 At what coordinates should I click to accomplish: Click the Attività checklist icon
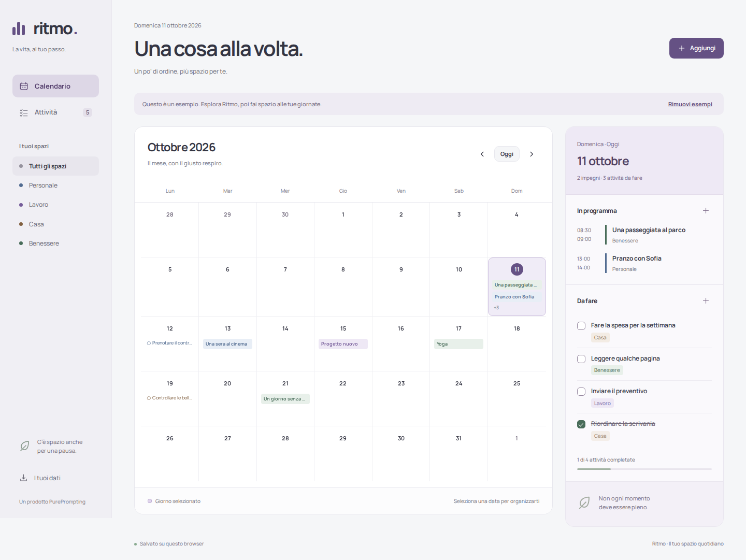[24, 112]
